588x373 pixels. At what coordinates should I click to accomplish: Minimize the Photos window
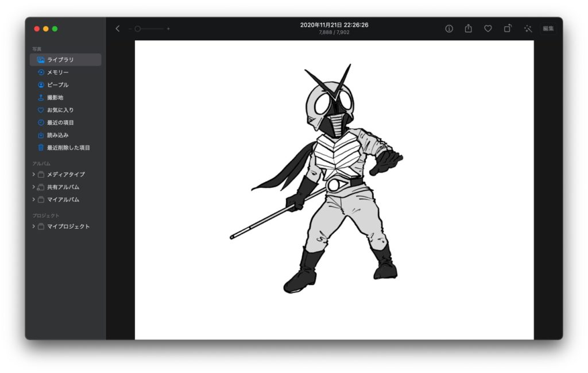pyautogui.click(x=46, y=29)
